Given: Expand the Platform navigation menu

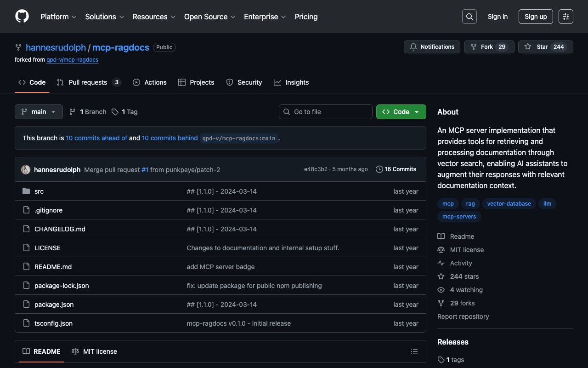Looking at the screenshot, I should coord(58,17).
